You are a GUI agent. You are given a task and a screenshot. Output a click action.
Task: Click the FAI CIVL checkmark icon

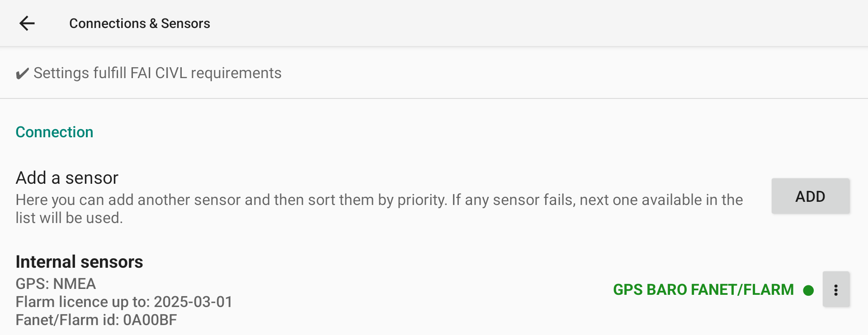point(22,73)
